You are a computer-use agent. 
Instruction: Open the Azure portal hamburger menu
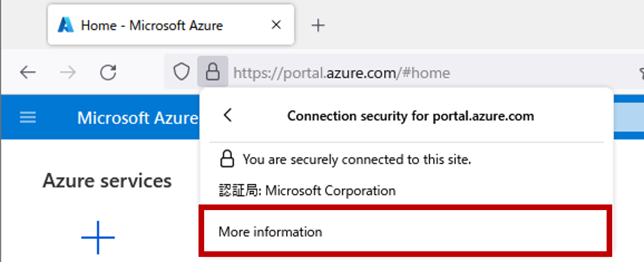point(28,117)
